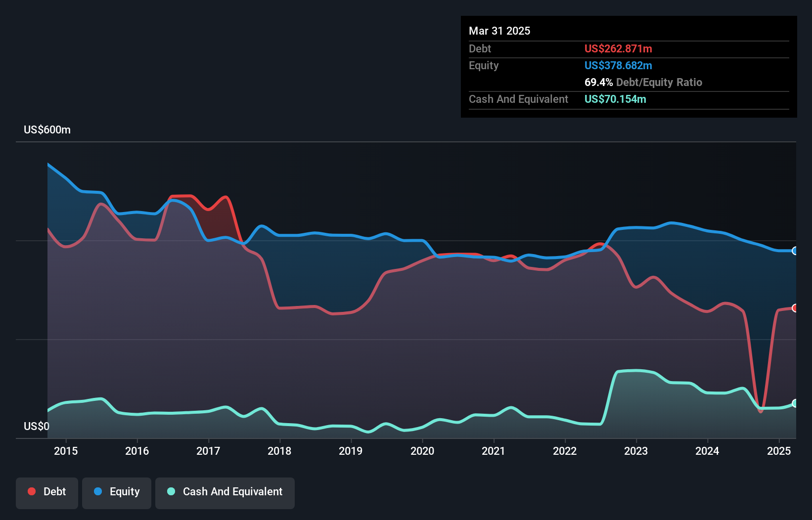
Task: Expand the Mar 31 2025 tooltip panel
Action: (x=499, y=31)
